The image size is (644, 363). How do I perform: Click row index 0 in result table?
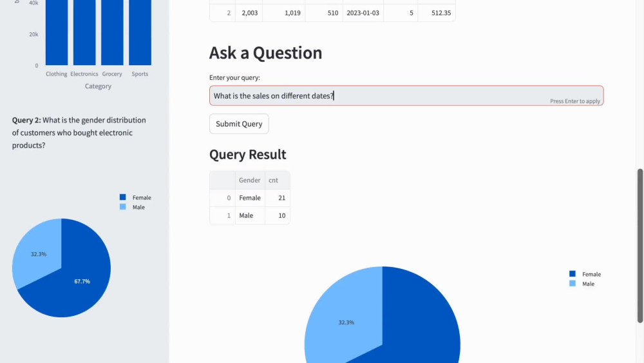point(222,198)
